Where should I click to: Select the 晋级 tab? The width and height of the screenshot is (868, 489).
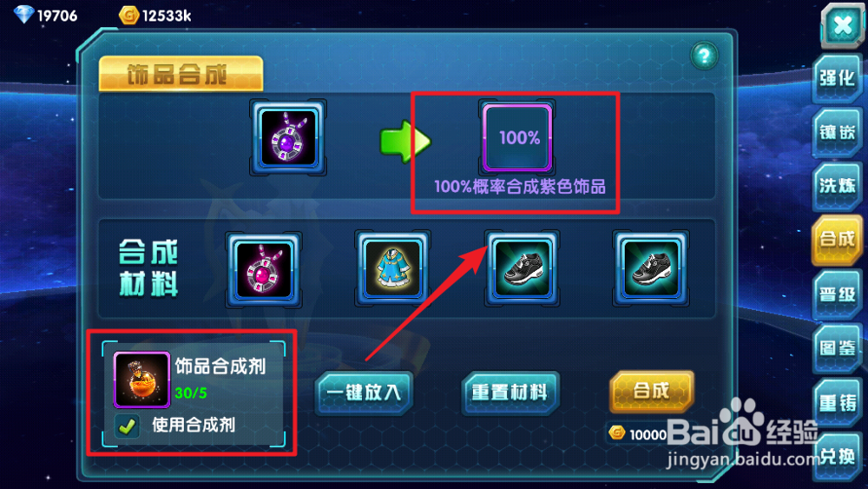click(838, 294)
